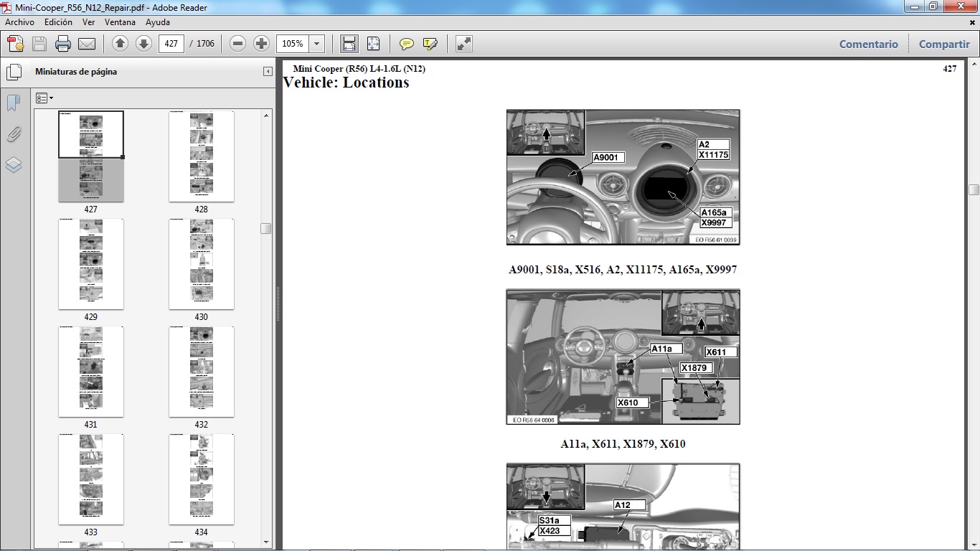Open the Edición menu
The height and width of the screenshot is (551, 980).
[58, 22]
